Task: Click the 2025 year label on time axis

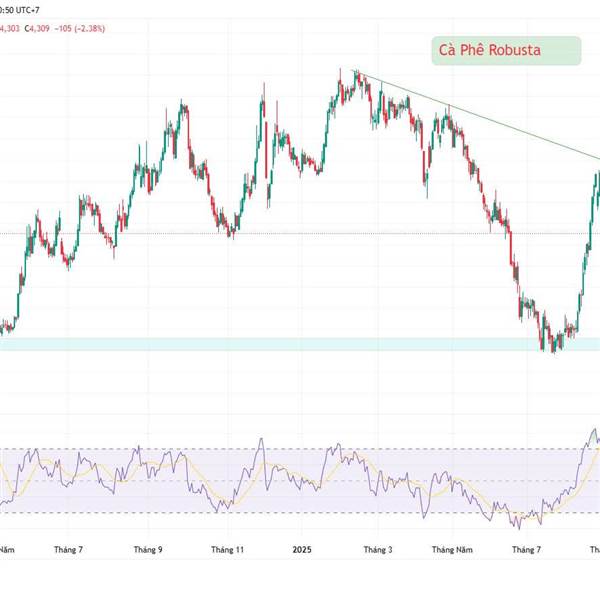Action: 302,549
